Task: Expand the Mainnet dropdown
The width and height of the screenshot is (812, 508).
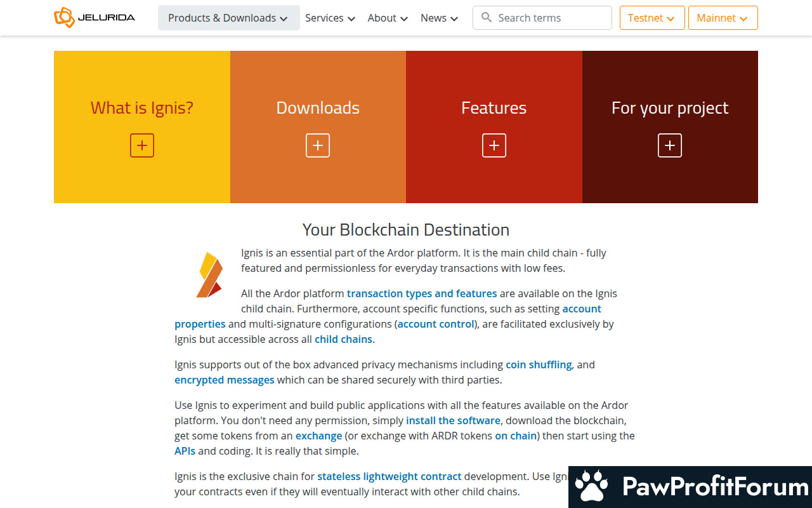Action: pyautogui.click(x=723, y=18)
